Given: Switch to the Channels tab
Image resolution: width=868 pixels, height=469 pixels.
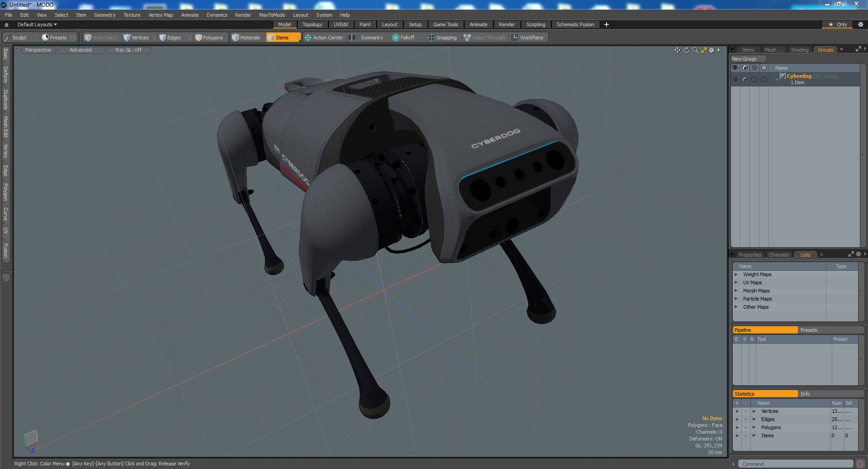Looking at the screenshot, I should coord(778,255).
